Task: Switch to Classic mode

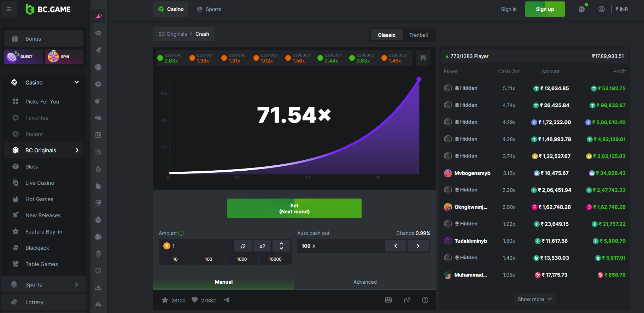Action: click(387, 35)
